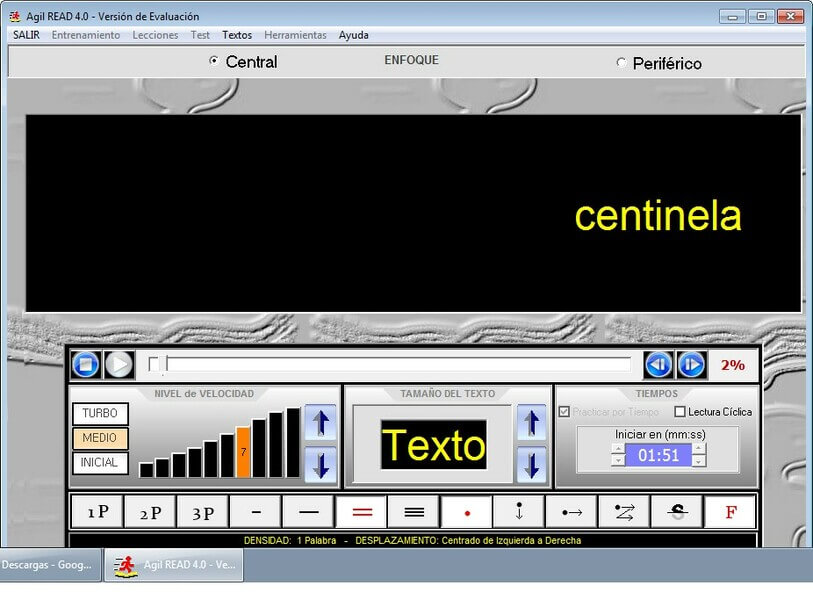Click the step-back arrow icon
The width and height of the screenshot is (813, 600).
658,365
